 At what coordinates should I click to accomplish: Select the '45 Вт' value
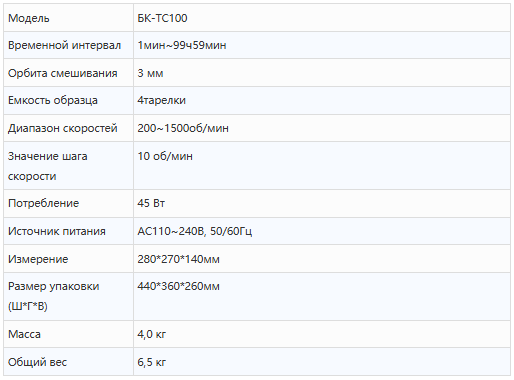tap(151, 203)
